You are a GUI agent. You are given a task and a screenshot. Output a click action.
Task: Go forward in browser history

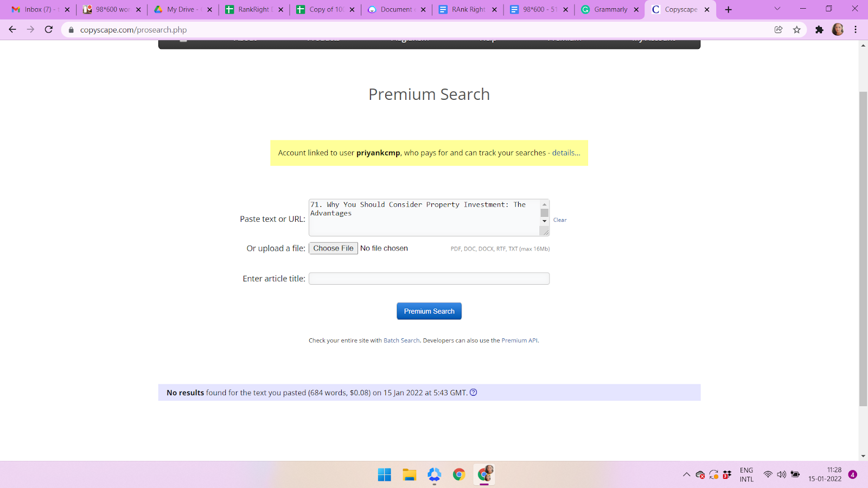[x=30, y=29]
